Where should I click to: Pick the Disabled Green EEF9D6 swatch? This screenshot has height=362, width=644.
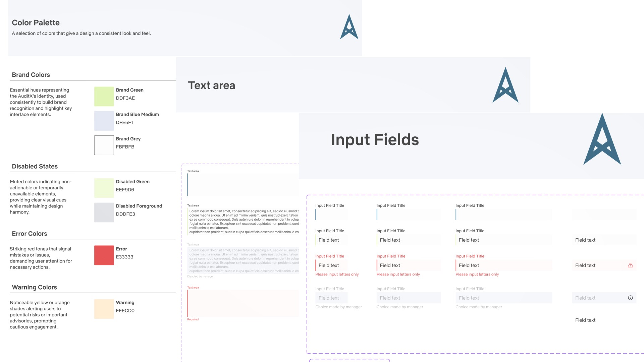click(104, 188)
